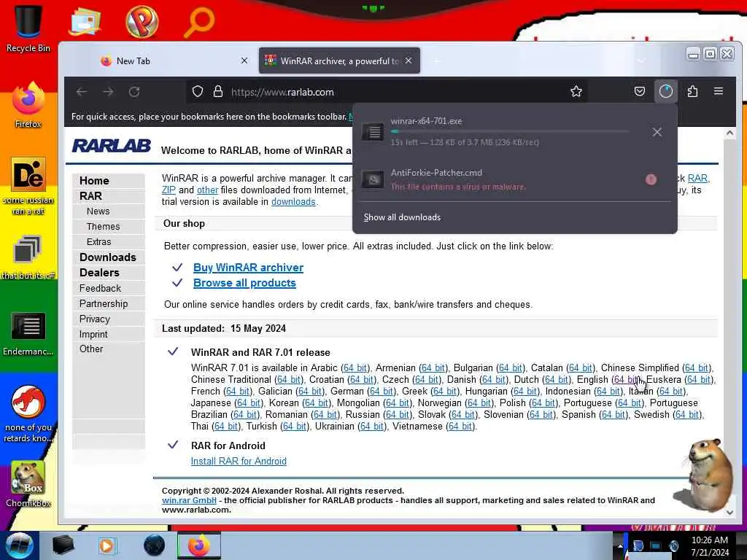Select the Firefox taskbar button

pos(199,545)
